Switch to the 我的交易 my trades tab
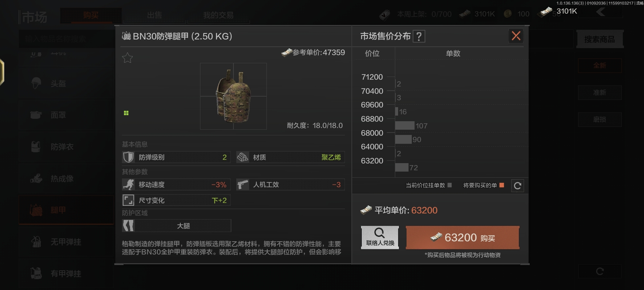The image size is (644, 290). click(x=218, y=15)
